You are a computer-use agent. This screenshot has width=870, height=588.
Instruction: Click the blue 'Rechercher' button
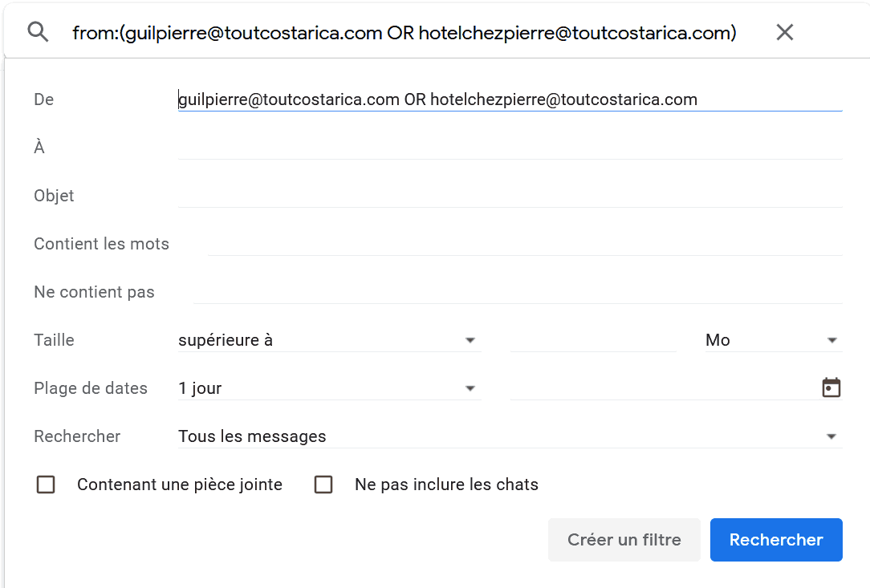click(776, 540)
